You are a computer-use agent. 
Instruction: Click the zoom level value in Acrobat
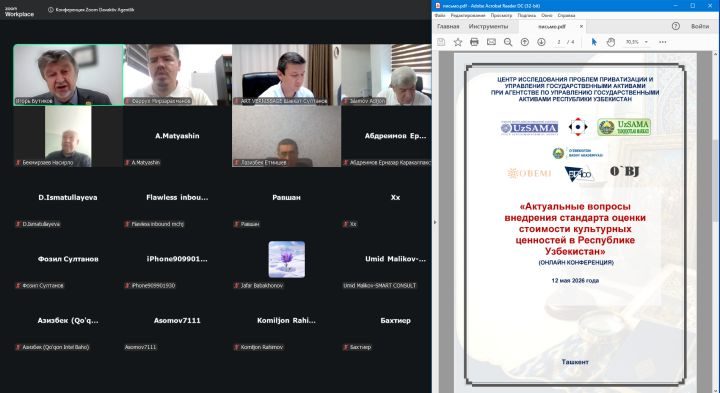tap(632, 42)
